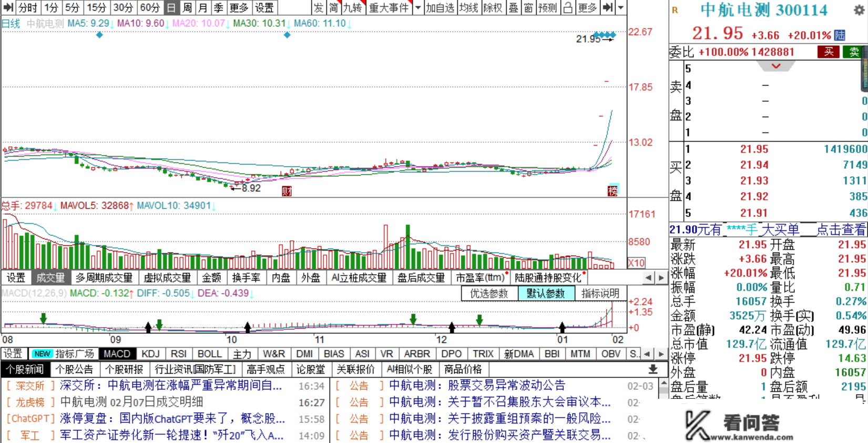Open the 龙虎榜 02月07日成交明细 item
The width and height of the screenshot is (868, 443).
coord(131,402)
